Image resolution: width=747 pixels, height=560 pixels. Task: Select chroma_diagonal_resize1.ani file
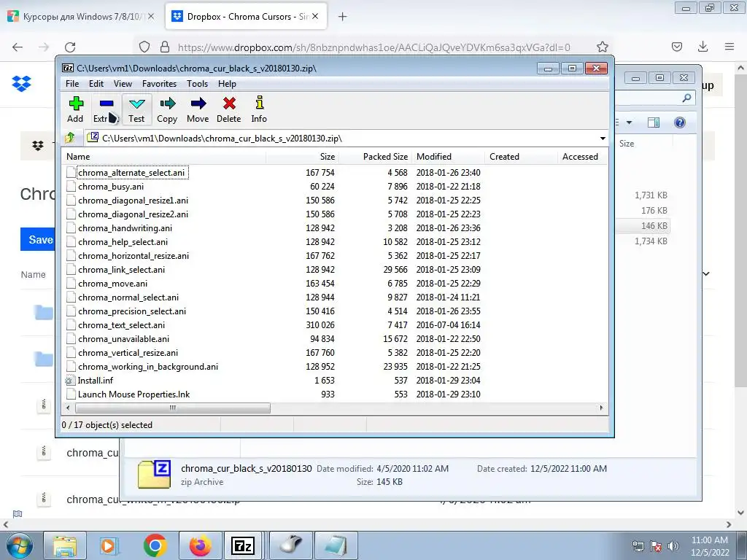point(133,201)
